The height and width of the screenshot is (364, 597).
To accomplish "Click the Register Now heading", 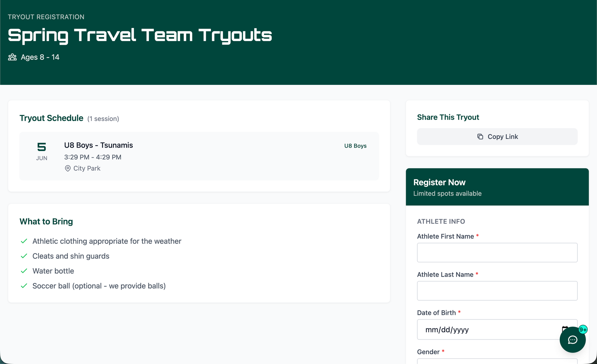I will [439, 182].
